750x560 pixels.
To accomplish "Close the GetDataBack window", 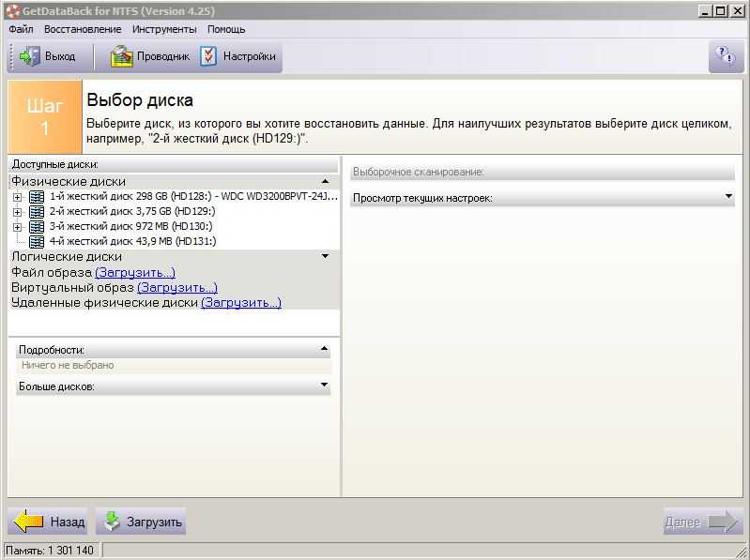I will pos(737,11).
